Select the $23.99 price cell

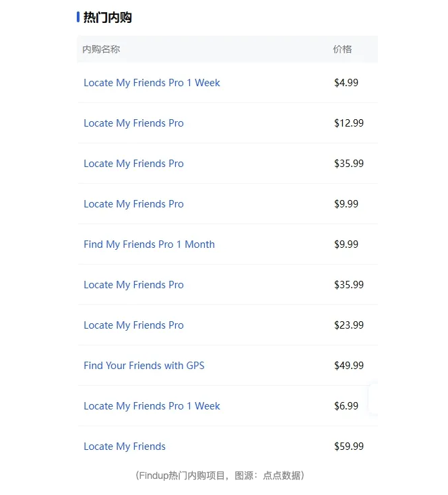click(x=349, y=325)
